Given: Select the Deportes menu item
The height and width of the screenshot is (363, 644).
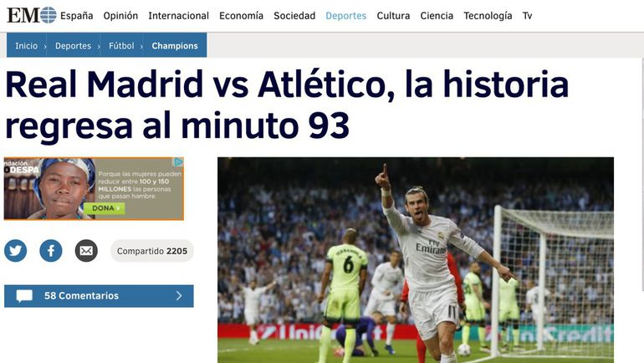Looking at the screenshot, I should tap(345, 16).
